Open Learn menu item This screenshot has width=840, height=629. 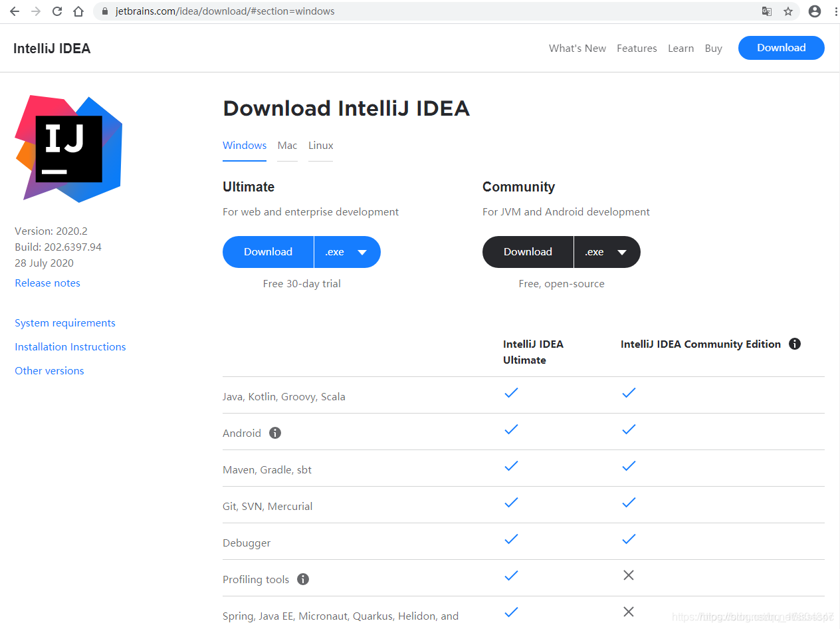(681, 49)
